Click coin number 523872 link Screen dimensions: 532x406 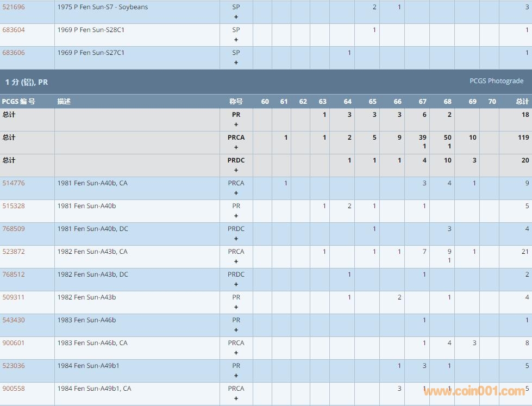[14, 252]
